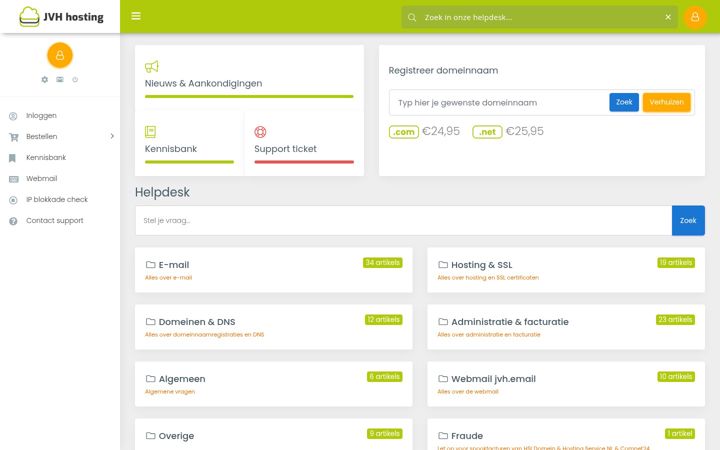This screenshot has width=720, height=450.
Task: Click the shopping cart icon beside Bestellen
Action: coord(13,137)
